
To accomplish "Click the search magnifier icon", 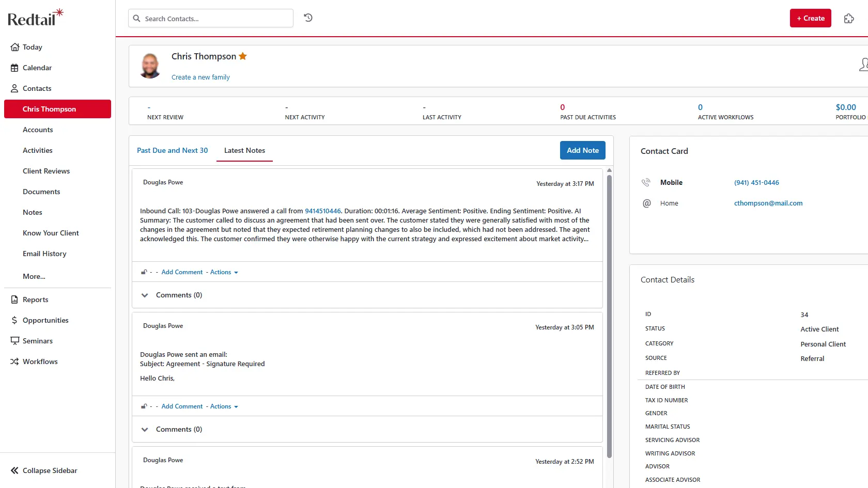I will (x=137, y=19).
